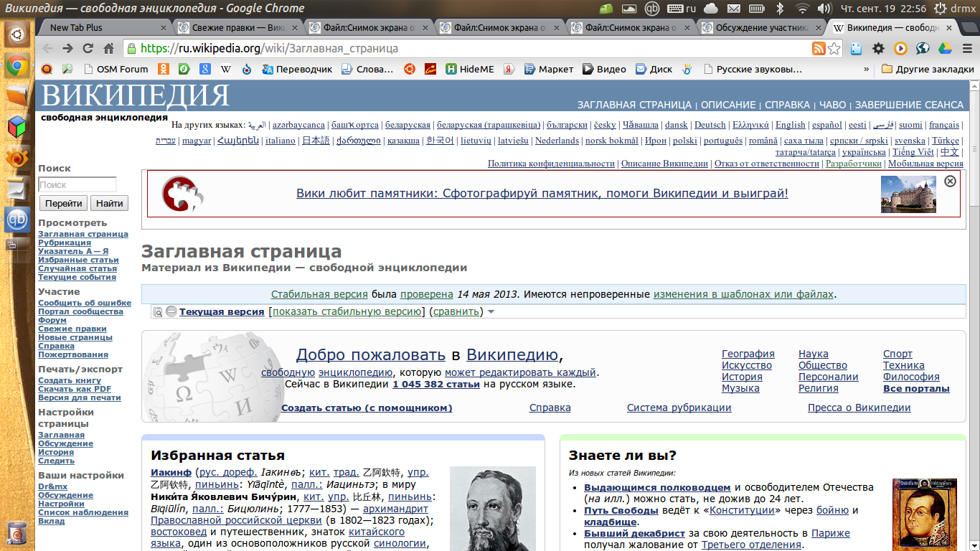Click ЗАВЕРШЕНИЕ СЕАНСА to log out
980x551 pixels.
(x=909, y=105)
